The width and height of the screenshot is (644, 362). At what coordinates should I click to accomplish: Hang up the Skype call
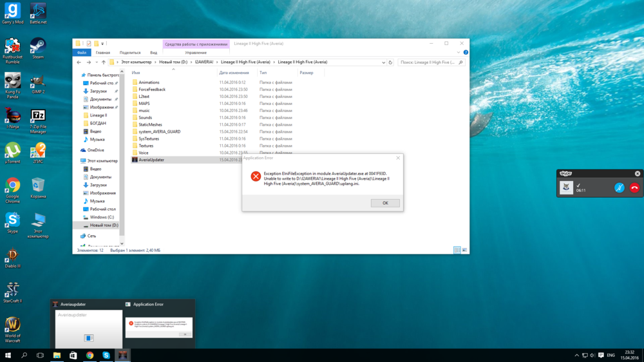tap(634, 188)
